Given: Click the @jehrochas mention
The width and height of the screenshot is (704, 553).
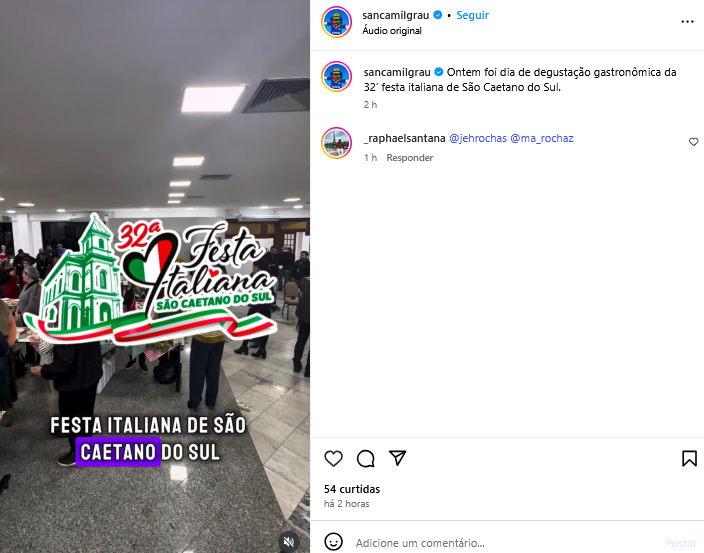Looking at the screenshot, I should click(x=478, y=138).
